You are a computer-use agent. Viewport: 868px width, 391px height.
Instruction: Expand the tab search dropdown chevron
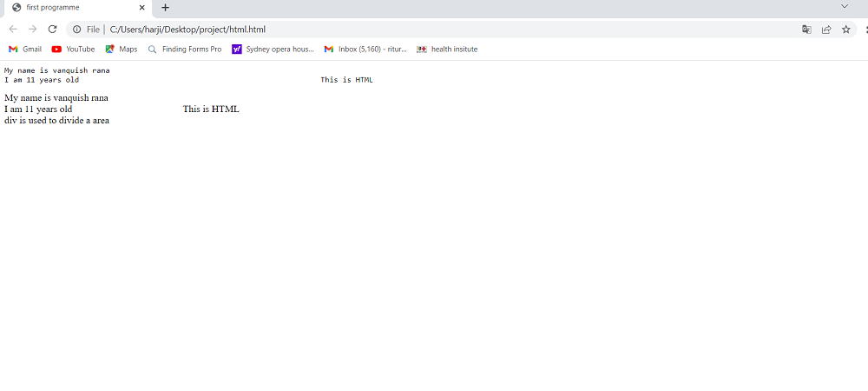tap(845, 7)
